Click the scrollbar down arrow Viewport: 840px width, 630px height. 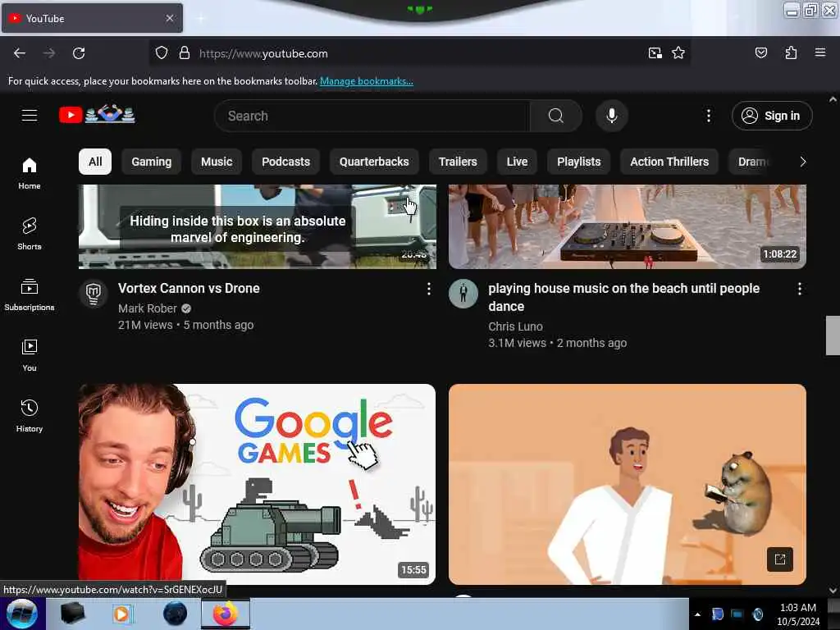pyautogui.click(x=833, y=591)
